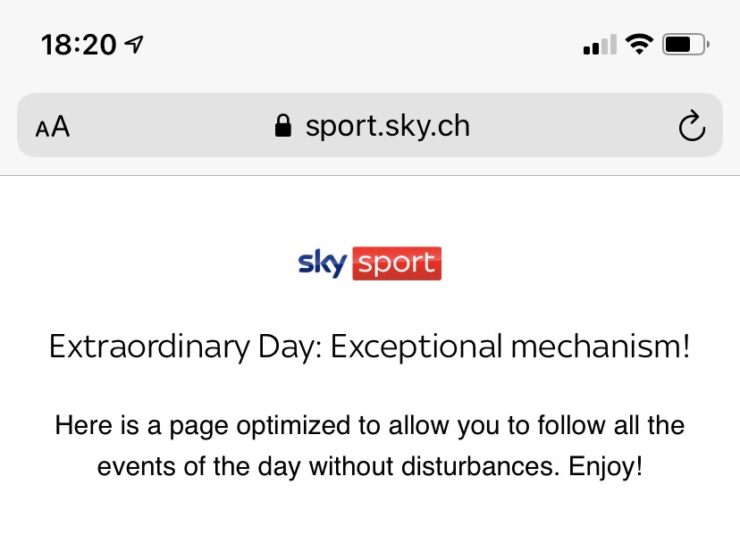Tap the reload page icon

coord(692,127)
